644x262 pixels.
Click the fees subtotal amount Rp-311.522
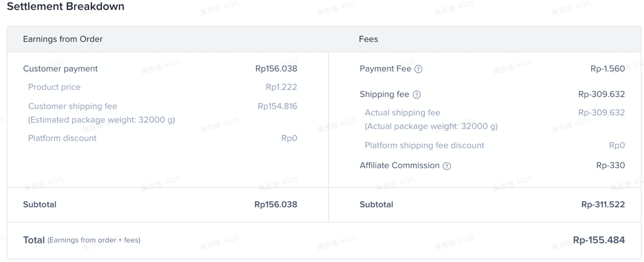click(x=603, y=205)
